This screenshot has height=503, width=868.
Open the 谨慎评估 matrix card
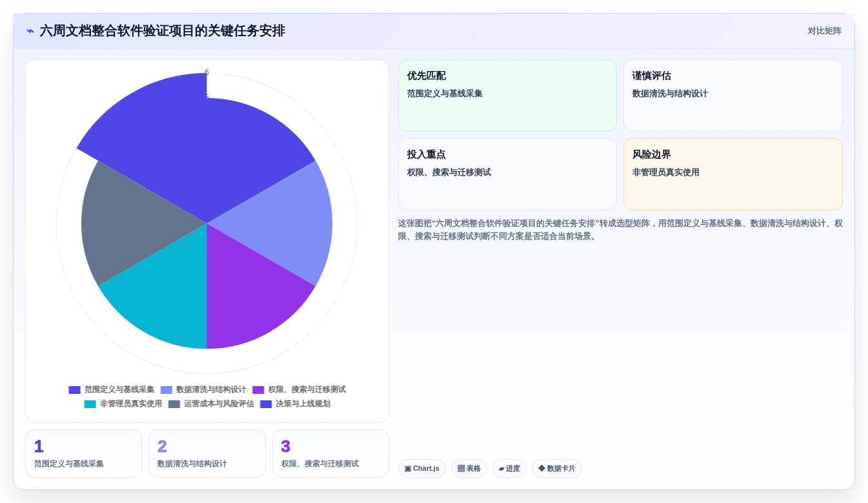pyautogui.click(x=733, y=96)
